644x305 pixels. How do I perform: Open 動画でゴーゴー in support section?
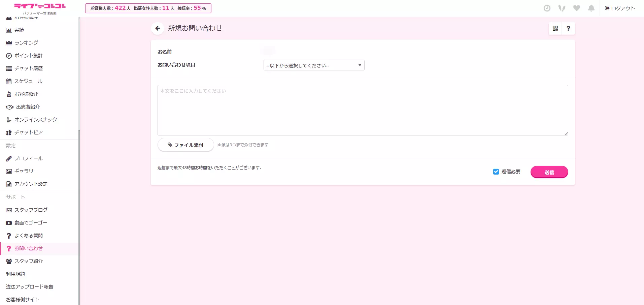point(31,223)
